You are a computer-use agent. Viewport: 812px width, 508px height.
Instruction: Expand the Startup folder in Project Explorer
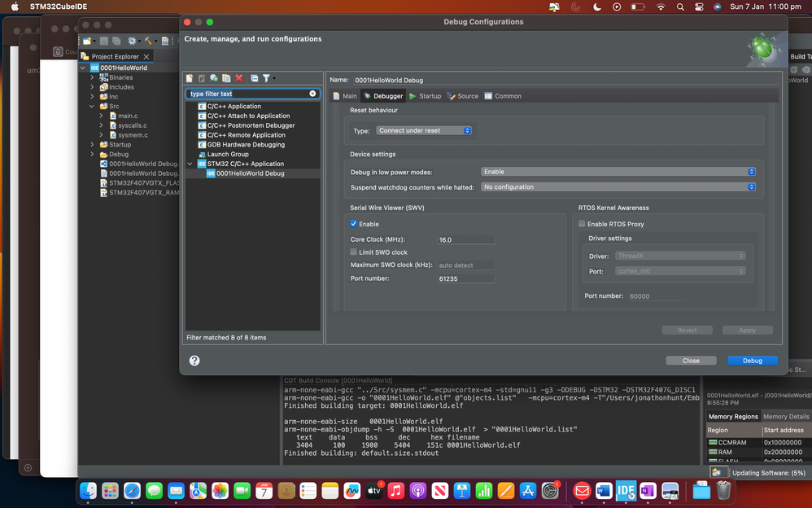click(93, 145)
